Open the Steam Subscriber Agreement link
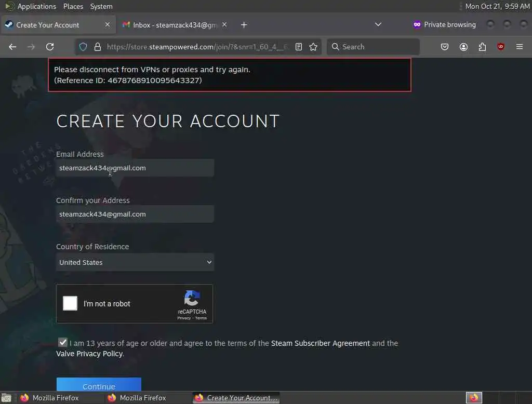Image resolution: width=532 pixels, height=404 pixels. coord(320,343)
